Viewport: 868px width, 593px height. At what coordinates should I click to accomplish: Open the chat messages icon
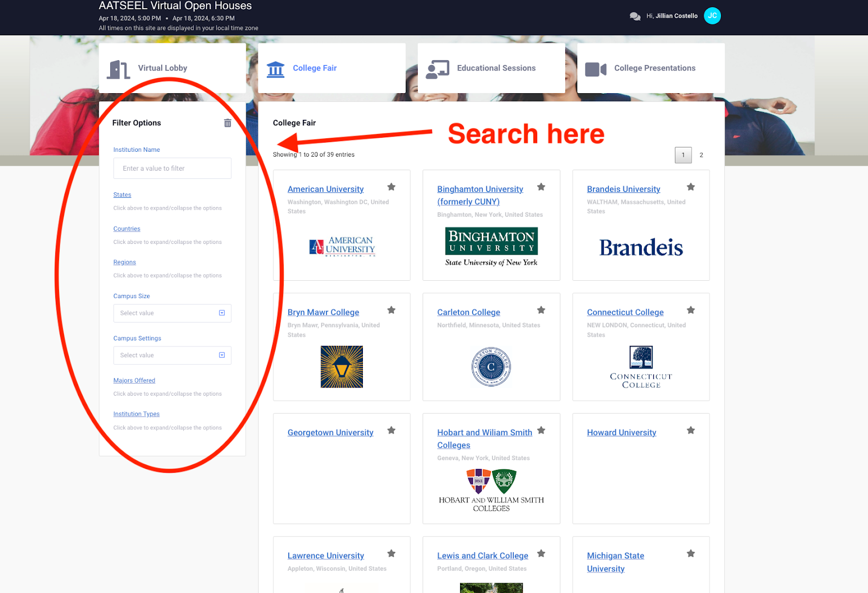coord(635,16)
